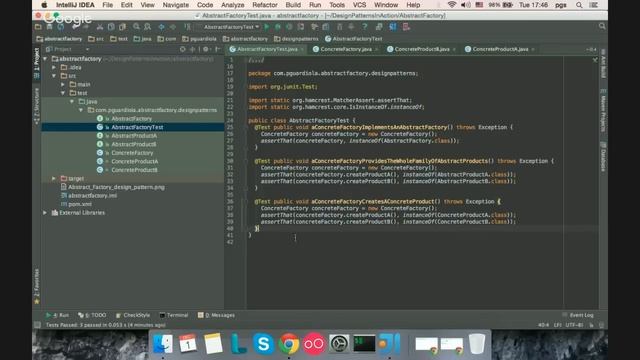This screenshot has height=360, width=640.
Task: Expand the target folder node
Action: click(x=54, y=178)
